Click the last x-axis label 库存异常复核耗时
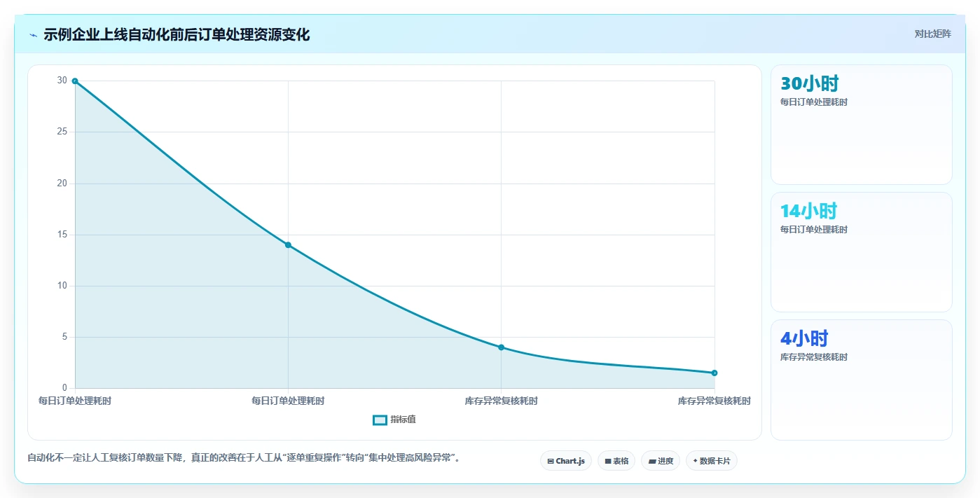980x498 pixels. coord(714,401)
